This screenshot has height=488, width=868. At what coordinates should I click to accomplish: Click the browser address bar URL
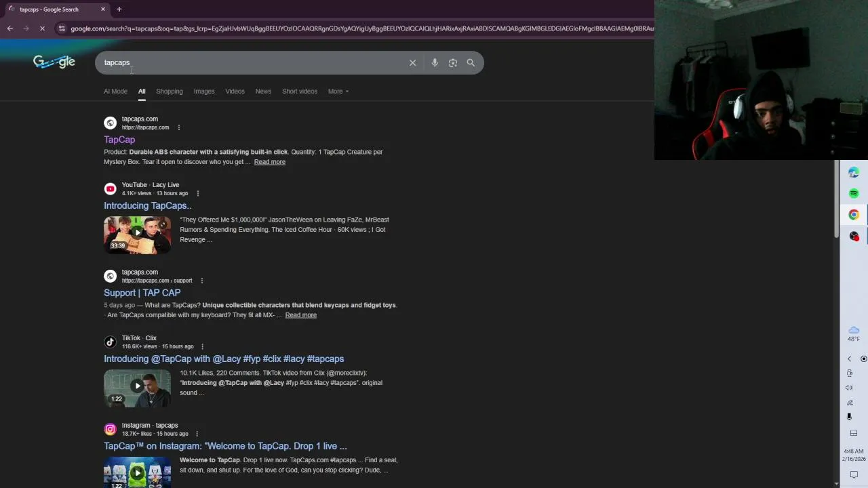tap(361, 28)
